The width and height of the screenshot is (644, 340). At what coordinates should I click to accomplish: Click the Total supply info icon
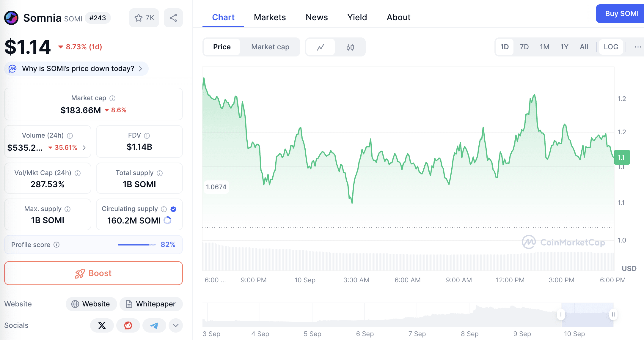tap(160, 173)
